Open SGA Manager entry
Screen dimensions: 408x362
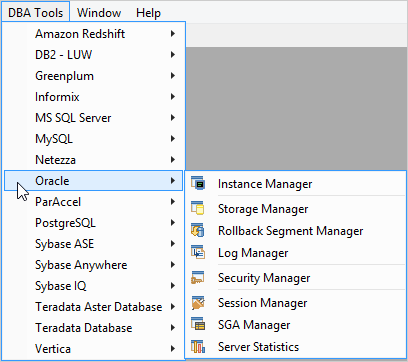click(296, 325)
